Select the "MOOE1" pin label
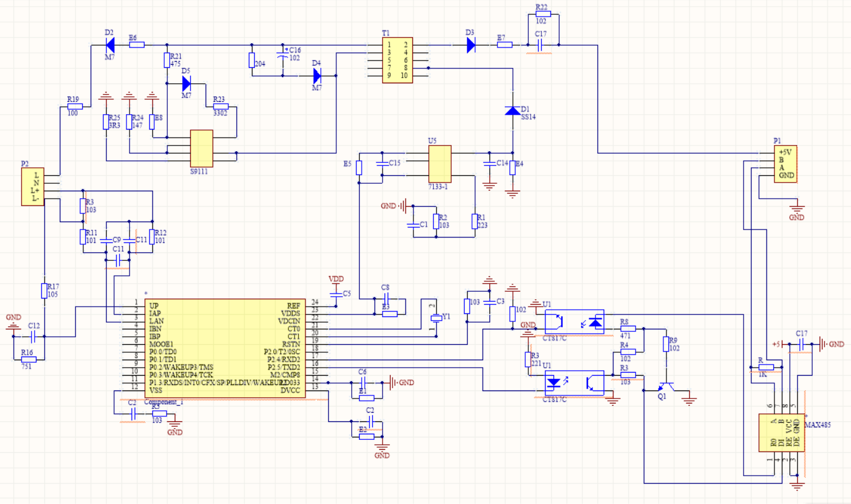This screenshot has height=504, width=851. 162,344
